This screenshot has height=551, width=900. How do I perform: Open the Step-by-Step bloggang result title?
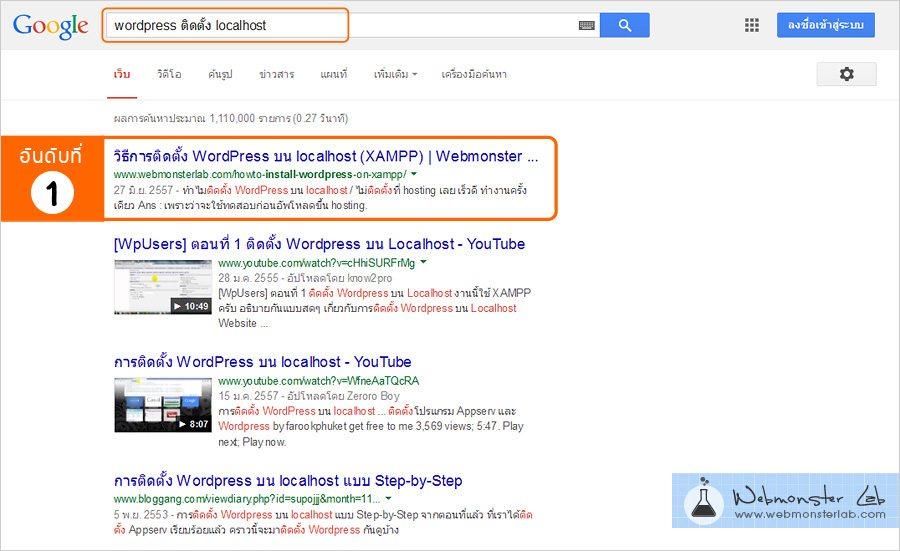[x=288, y=481]
